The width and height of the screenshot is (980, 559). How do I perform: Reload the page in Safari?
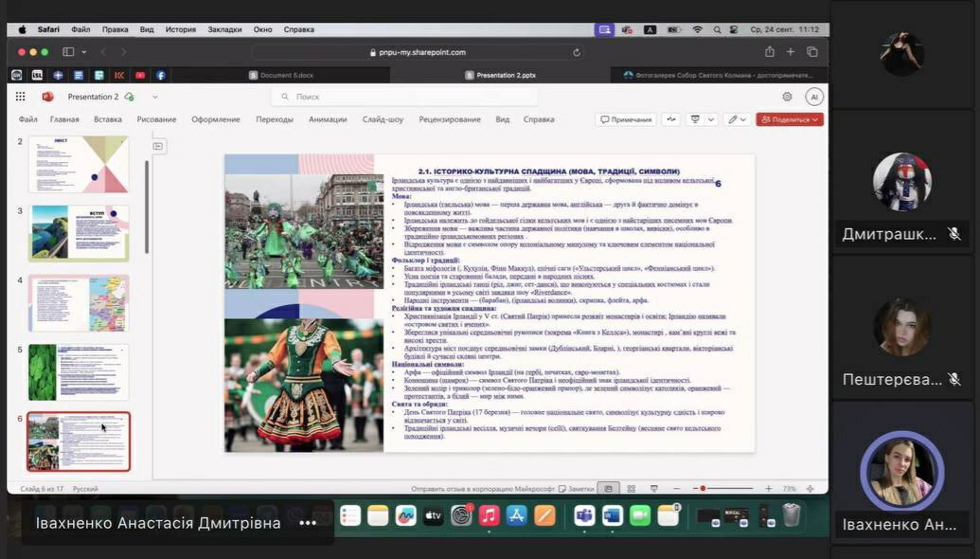(577, 52)
